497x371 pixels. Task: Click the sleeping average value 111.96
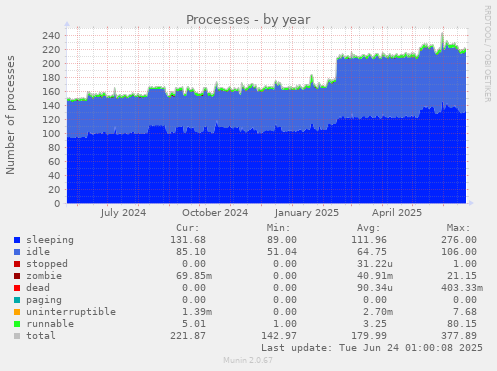coord(369,240)
